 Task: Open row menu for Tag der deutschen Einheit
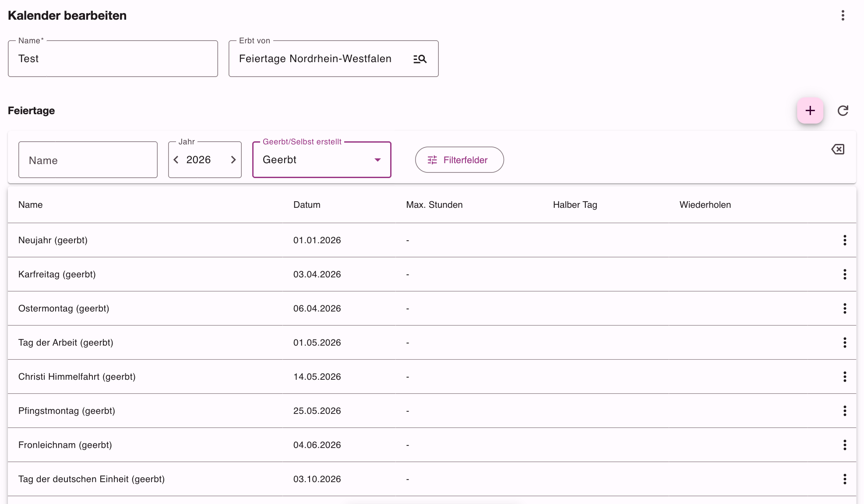(845, 479)
